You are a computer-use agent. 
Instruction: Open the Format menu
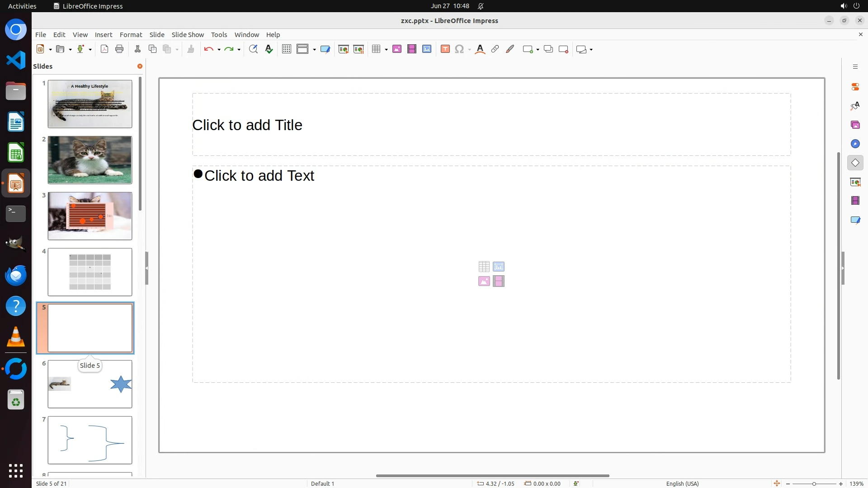131,35
